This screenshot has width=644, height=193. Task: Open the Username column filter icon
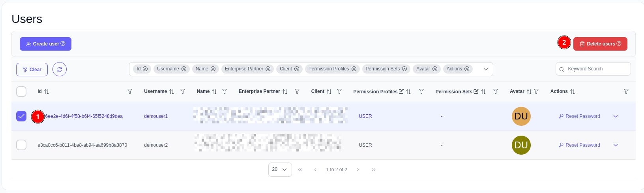183,91
